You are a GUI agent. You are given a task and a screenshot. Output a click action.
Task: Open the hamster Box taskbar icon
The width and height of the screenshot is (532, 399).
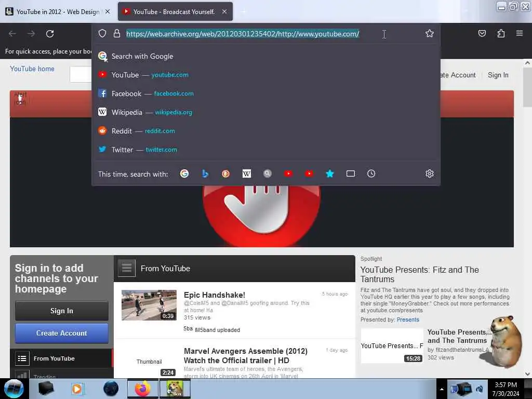tap(175, 389)
